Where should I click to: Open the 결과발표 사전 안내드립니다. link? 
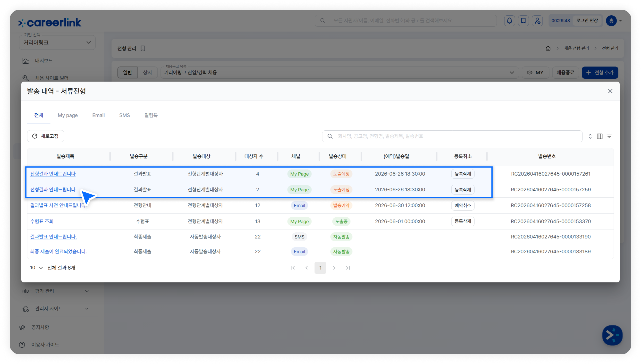point(59,205)
